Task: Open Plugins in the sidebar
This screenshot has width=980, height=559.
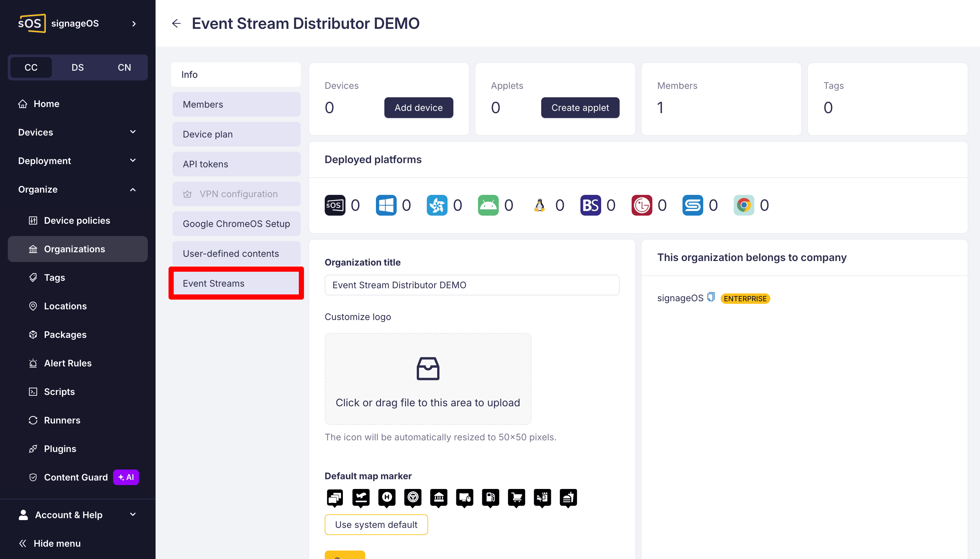Action: click(77, 449)
